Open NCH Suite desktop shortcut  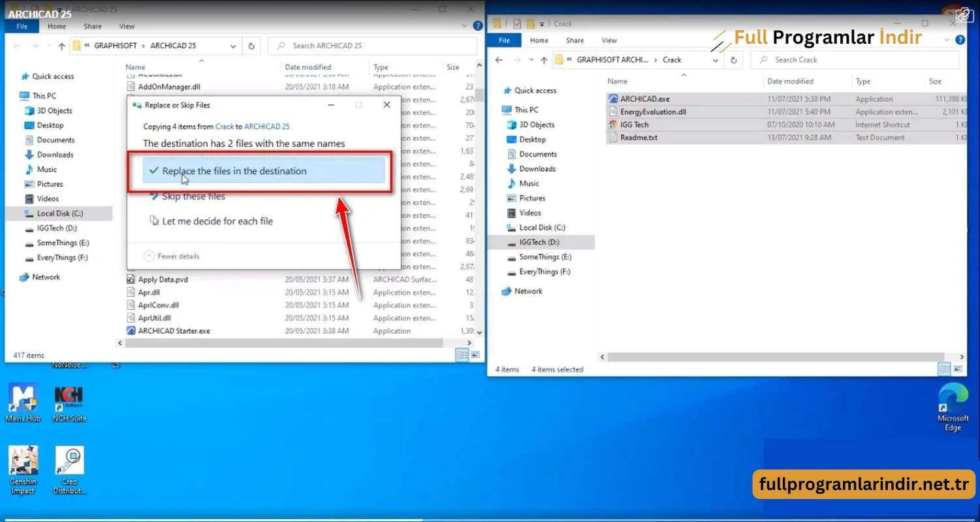point(69,403)
